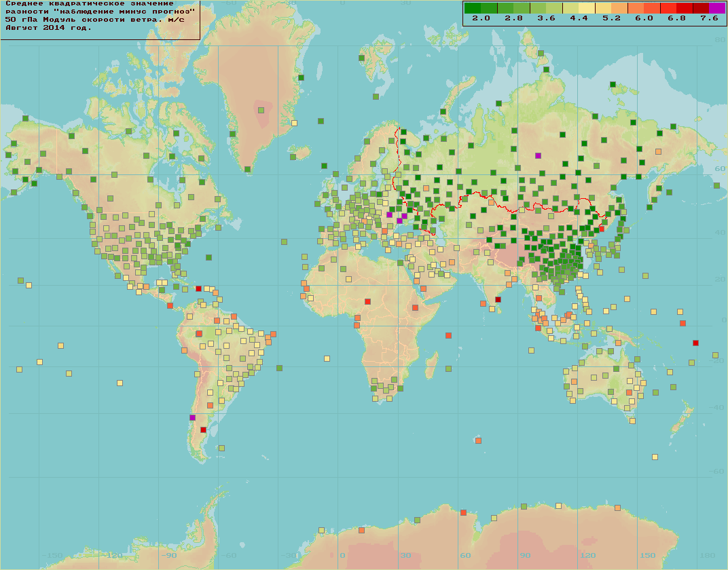Click the green marker southwest of Iceland
This screenshot has width=728, height=570.
(x=293, y=157)
